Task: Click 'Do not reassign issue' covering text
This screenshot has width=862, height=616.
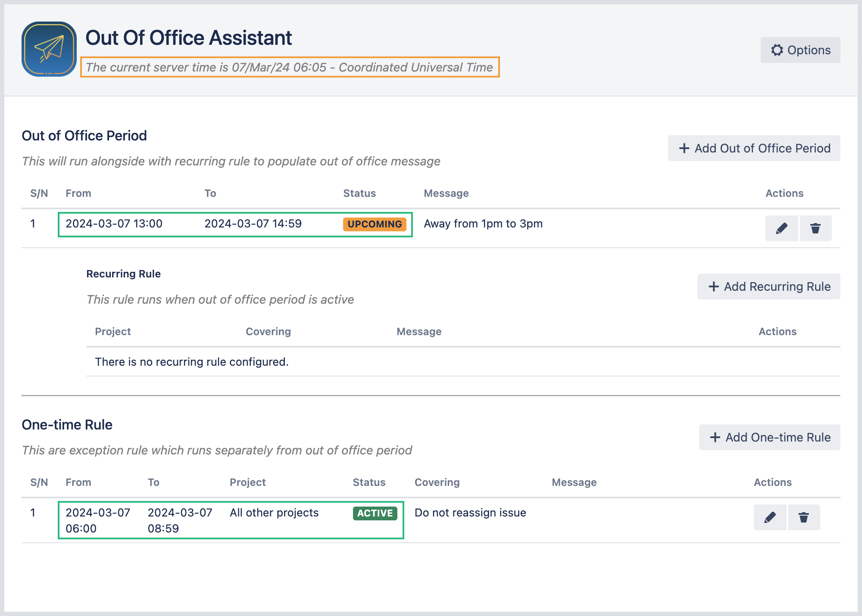Action: click(x=470, y=513)
